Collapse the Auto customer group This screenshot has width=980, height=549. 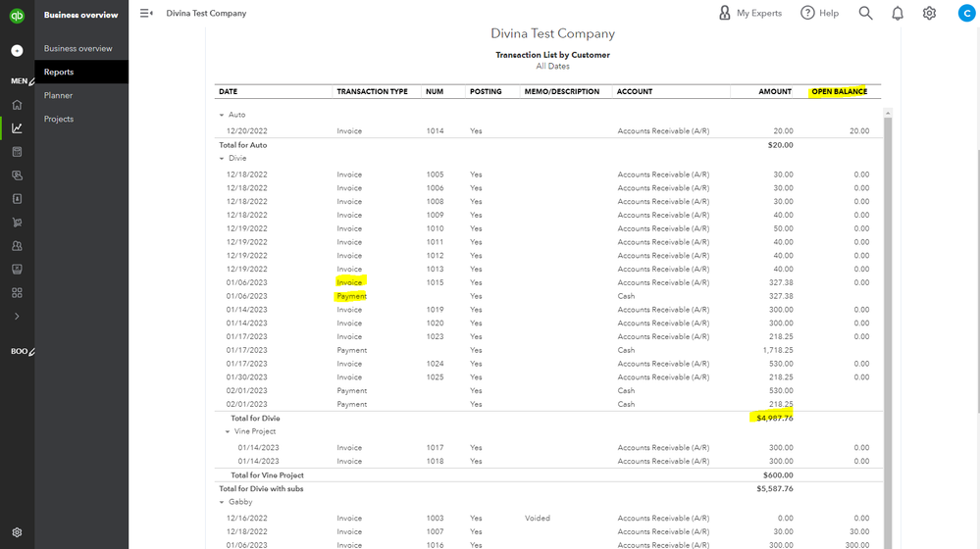[x=222, y=115]
